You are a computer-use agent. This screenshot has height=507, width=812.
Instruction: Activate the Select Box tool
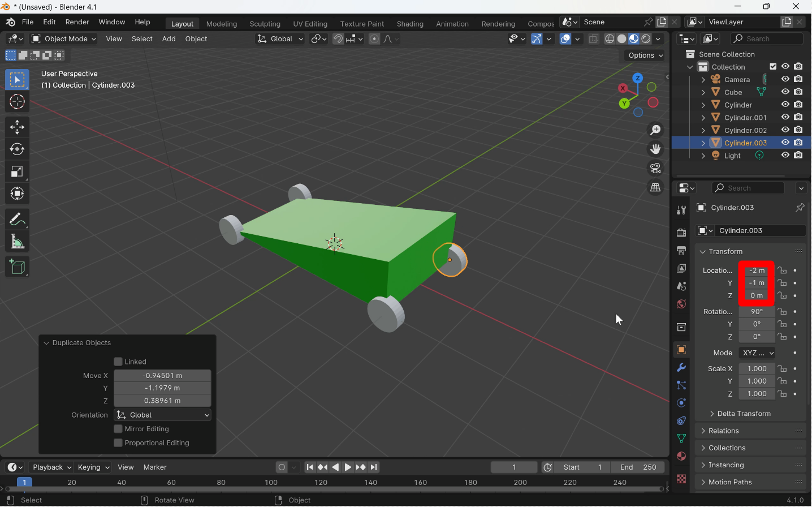point(17,80)
